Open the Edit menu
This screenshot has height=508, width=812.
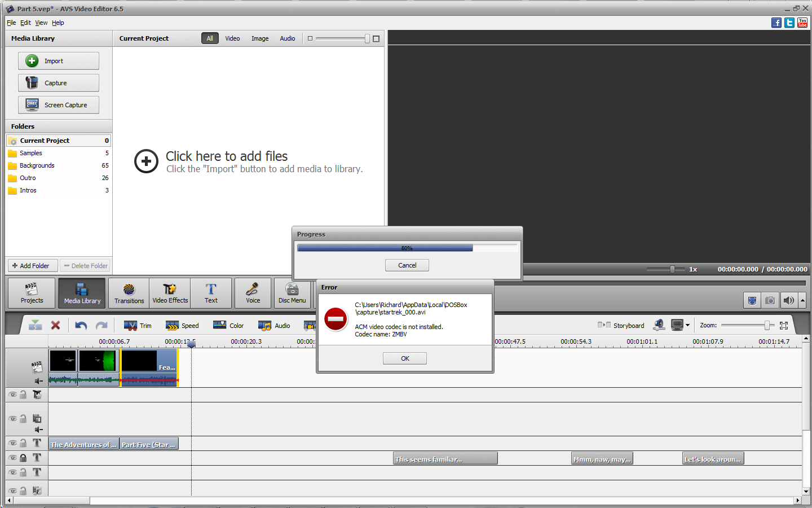25,23
